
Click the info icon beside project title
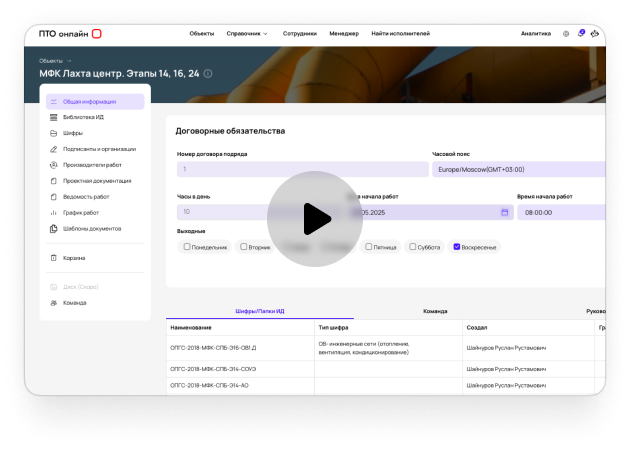207,73
